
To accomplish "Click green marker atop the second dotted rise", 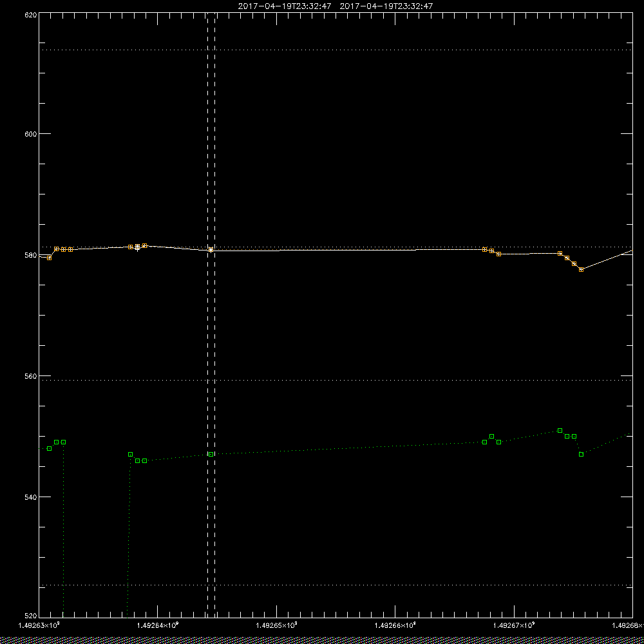I will 130,454.
